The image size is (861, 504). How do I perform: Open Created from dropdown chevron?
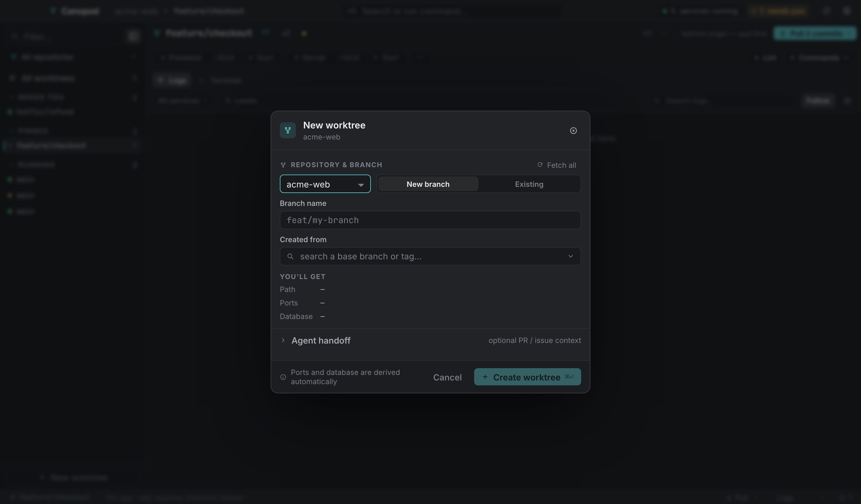571,256
